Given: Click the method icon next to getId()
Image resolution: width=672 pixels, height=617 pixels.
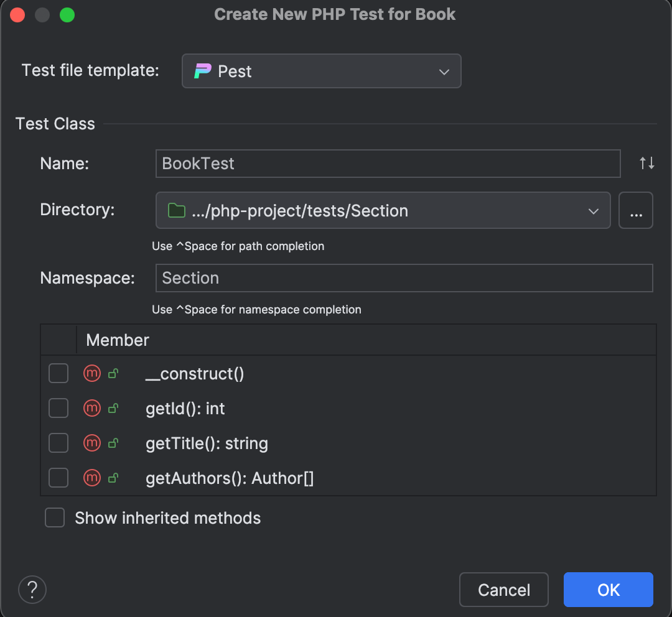Looking at the screenshot, I should [92, 409].
